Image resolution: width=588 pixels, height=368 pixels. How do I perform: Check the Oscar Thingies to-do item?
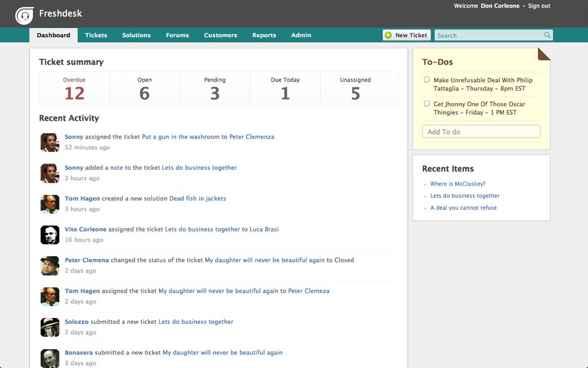tap(427, 104)
